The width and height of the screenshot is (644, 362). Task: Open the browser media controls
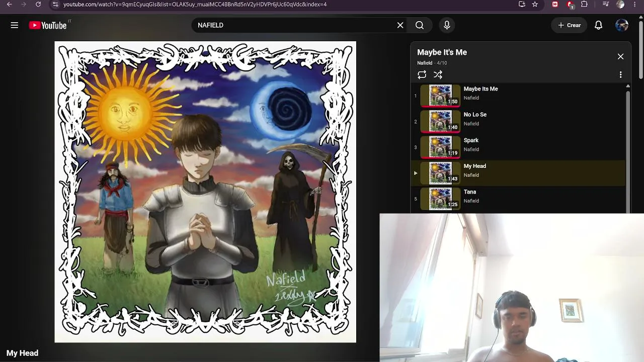(x=606, y=5)
